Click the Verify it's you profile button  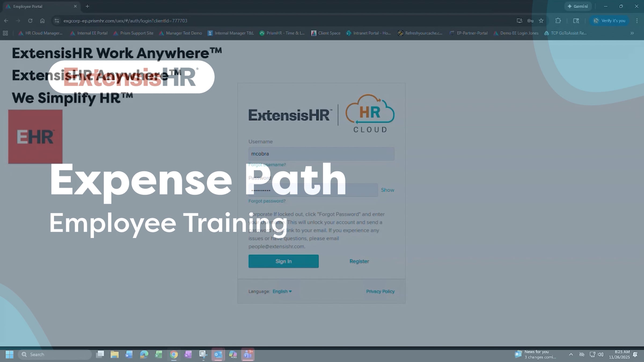point(609,21)
